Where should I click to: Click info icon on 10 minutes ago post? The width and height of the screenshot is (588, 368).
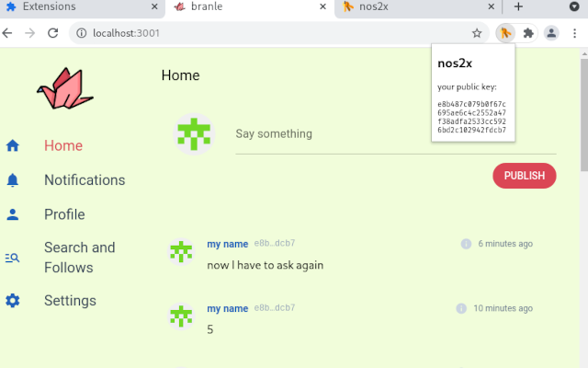[x=461, y=308]
